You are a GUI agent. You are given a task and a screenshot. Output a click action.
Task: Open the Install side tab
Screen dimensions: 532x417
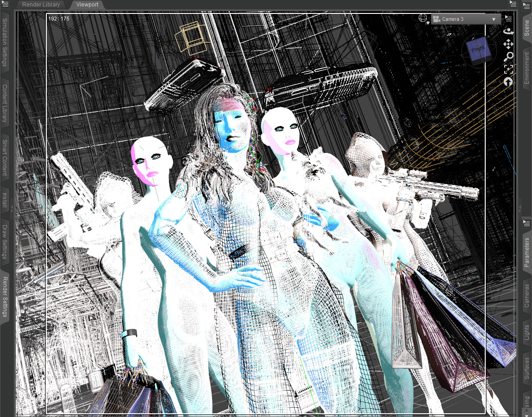click(5, 200)
